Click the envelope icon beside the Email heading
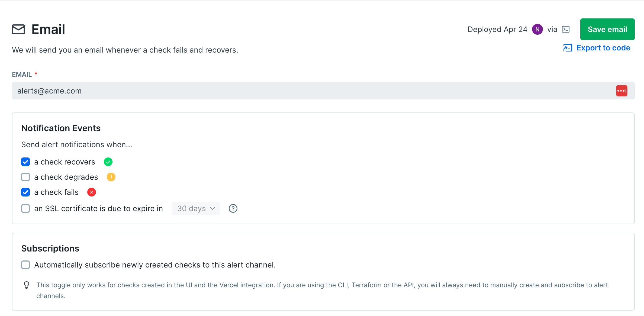 pyautogui.click(x=18, y=29)
